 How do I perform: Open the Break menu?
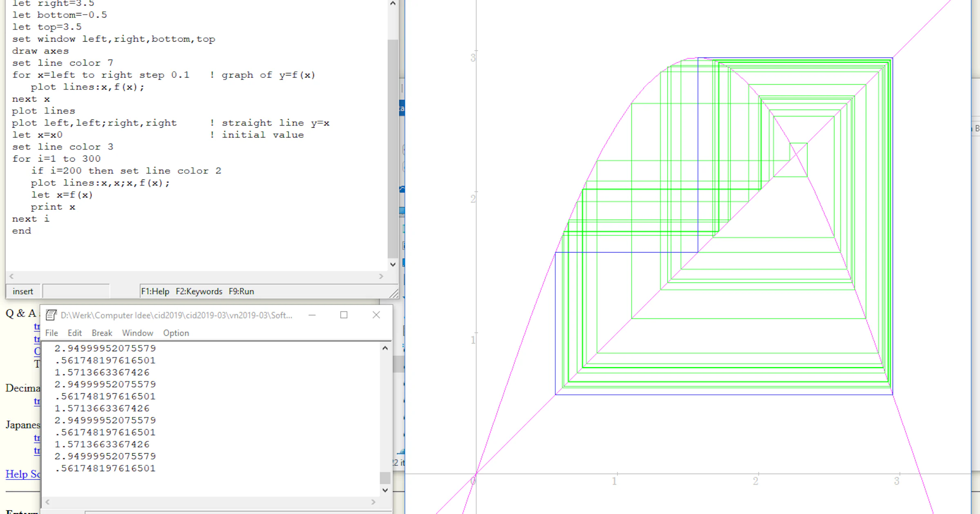102,333
